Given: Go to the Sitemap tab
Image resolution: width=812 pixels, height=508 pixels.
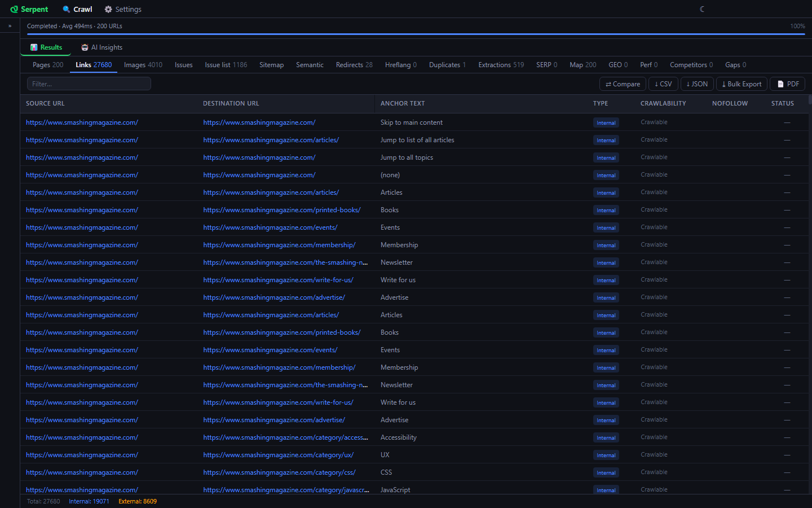Looking at the screenshot, I should [271, 65].
